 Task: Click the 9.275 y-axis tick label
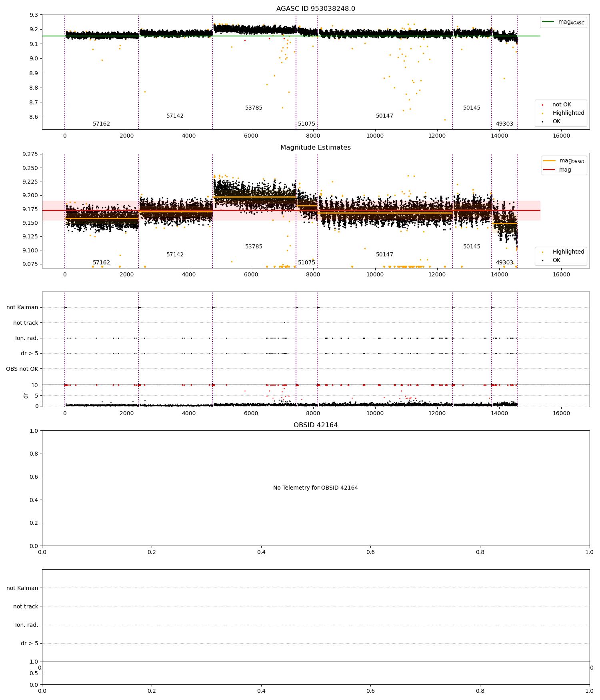coord(30,154)
